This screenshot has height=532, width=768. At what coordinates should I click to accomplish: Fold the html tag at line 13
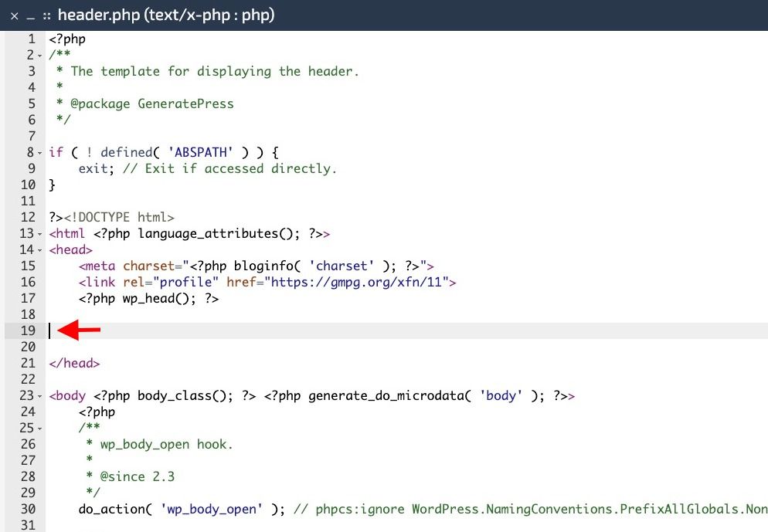pyautogui.click(x=40, y=235)
